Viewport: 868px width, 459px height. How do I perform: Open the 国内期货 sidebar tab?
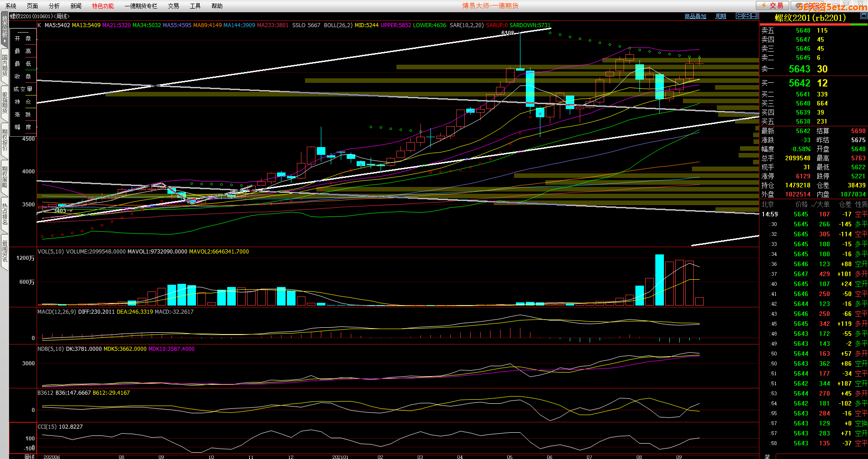pyautogui.click(x=5, y=66)
